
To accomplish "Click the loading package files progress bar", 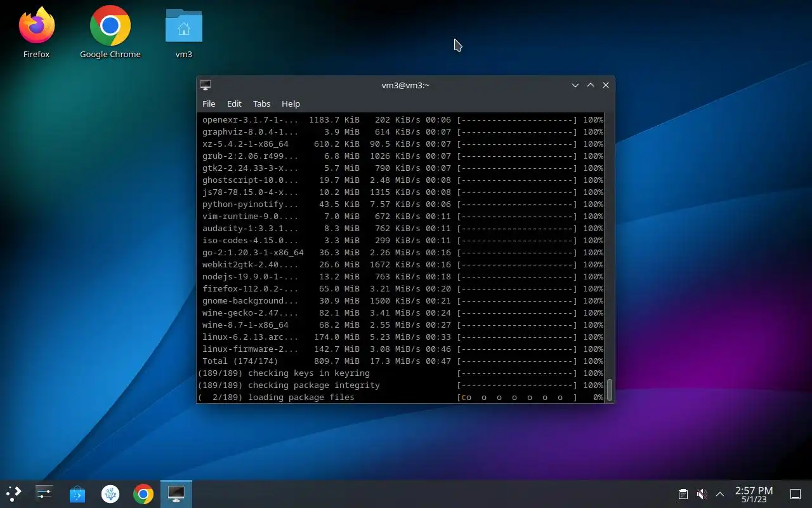I will click(x=517, y=398).
